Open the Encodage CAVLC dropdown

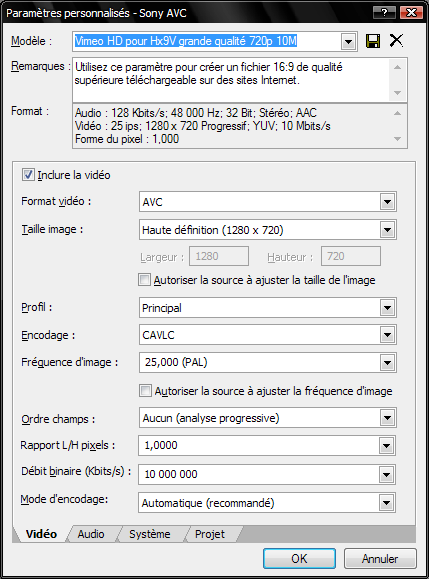[x=387, y=335]
